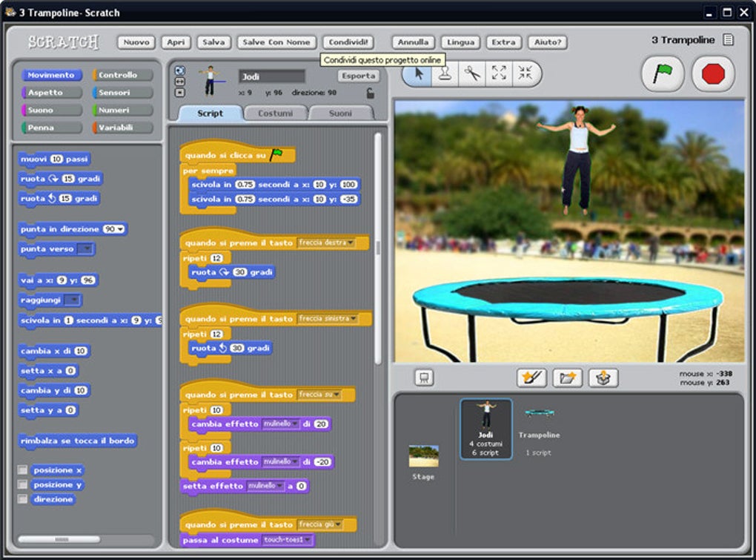The image size is (756, 560).
Task: Click the Nuovo button
Action: 136,42
